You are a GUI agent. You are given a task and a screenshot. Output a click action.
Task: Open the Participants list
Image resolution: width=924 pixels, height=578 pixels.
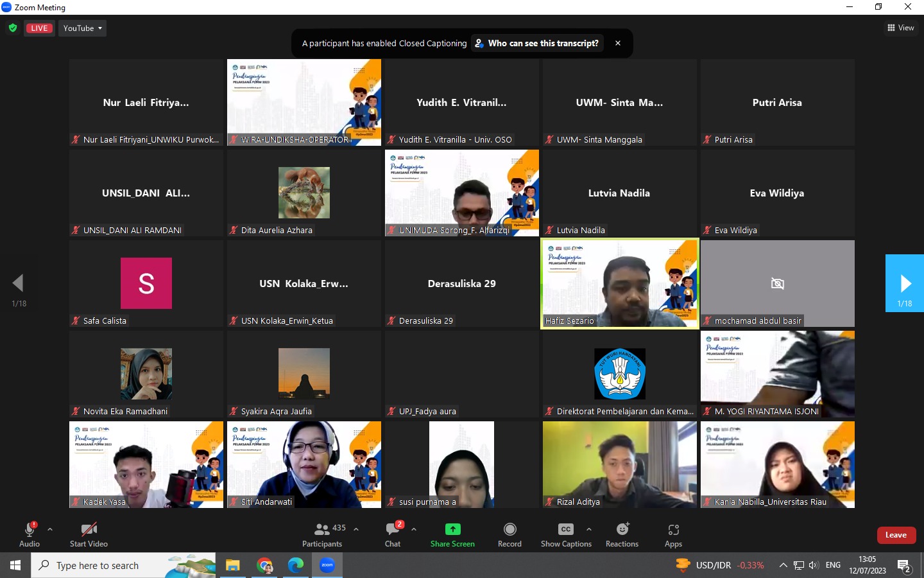[323, 534]
